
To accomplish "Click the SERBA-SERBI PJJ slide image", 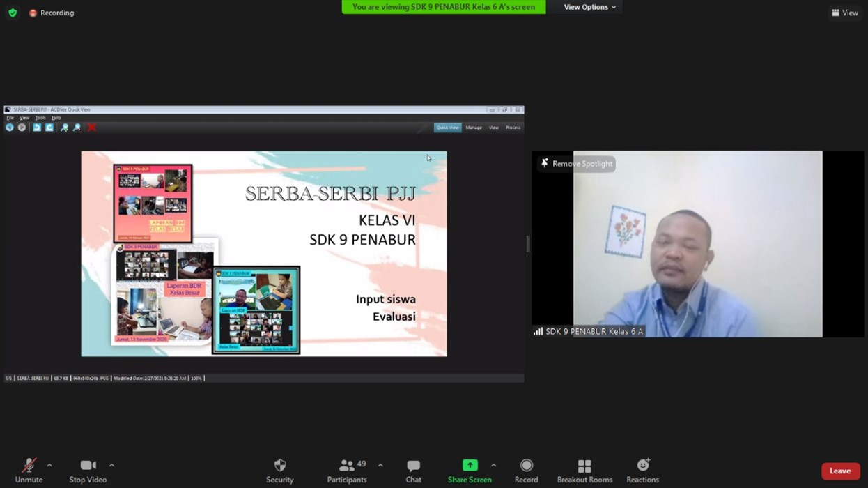I will coord(264,254).
